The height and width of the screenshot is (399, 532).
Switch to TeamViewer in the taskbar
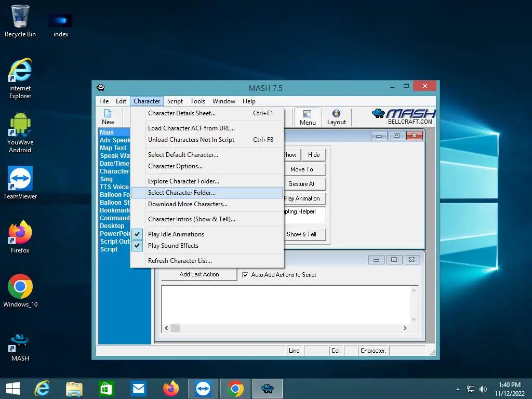pos(203,389)
